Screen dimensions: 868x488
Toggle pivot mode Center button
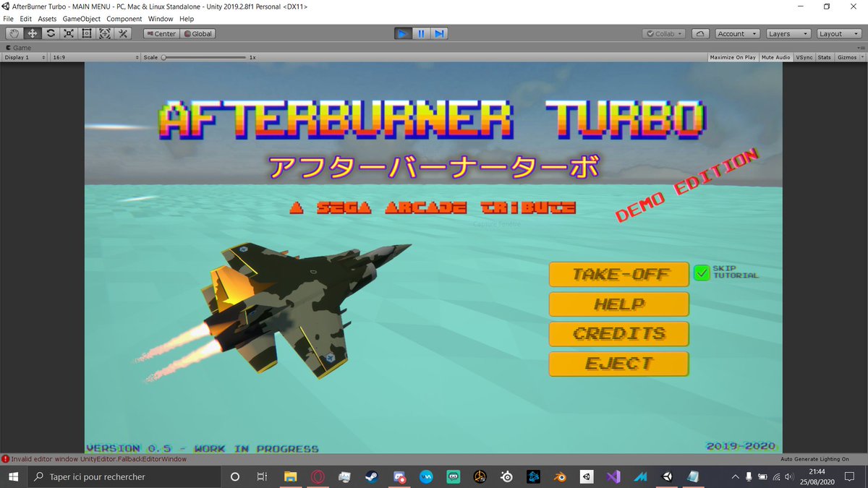161,33
